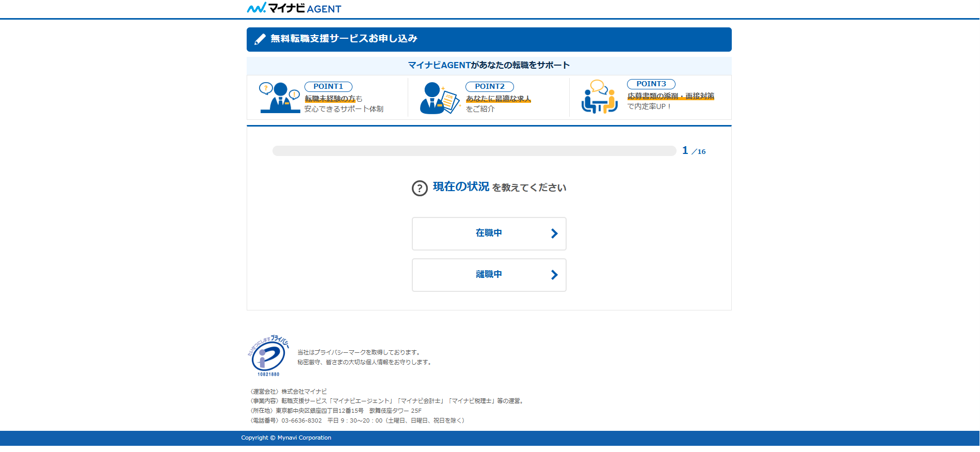
Task: Click the Copyright Mynavi Corporation footer text
Action: 286,438
